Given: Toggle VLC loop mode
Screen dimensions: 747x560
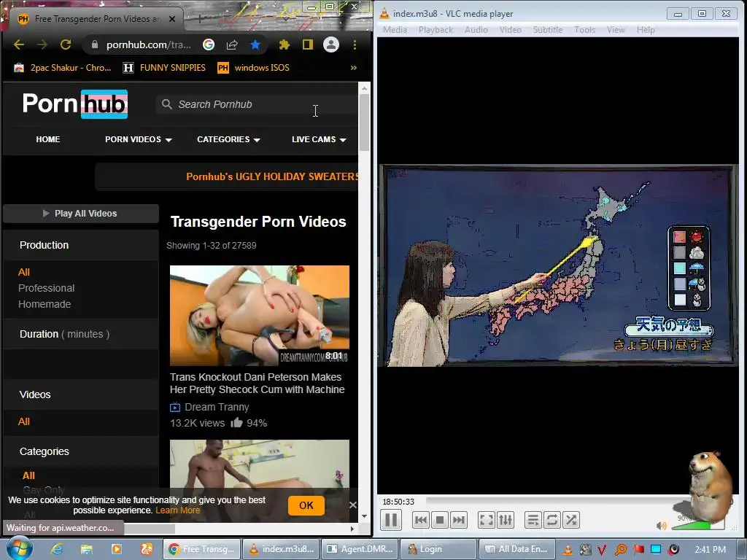Looking at the screenshot, I should [x=552, y=520].
